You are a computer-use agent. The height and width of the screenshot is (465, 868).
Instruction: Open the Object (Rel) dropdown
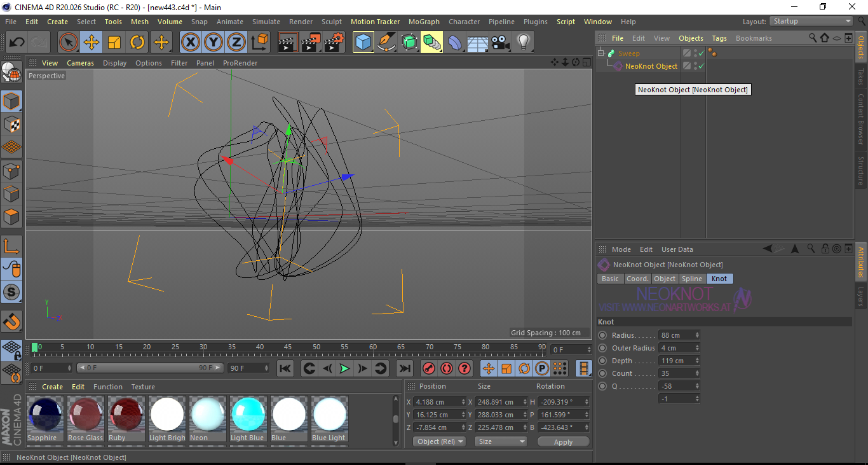click(x=439, y=441)
